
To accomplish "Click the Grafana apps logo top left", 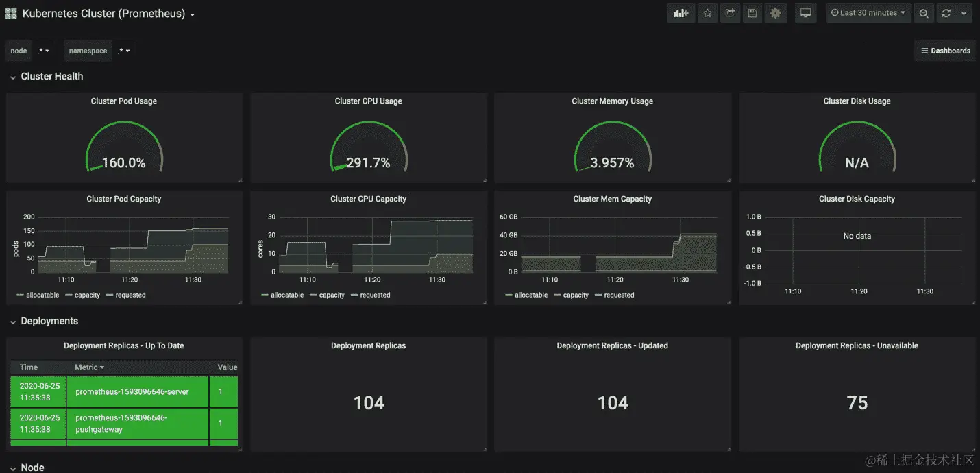I will pos(10,12).
